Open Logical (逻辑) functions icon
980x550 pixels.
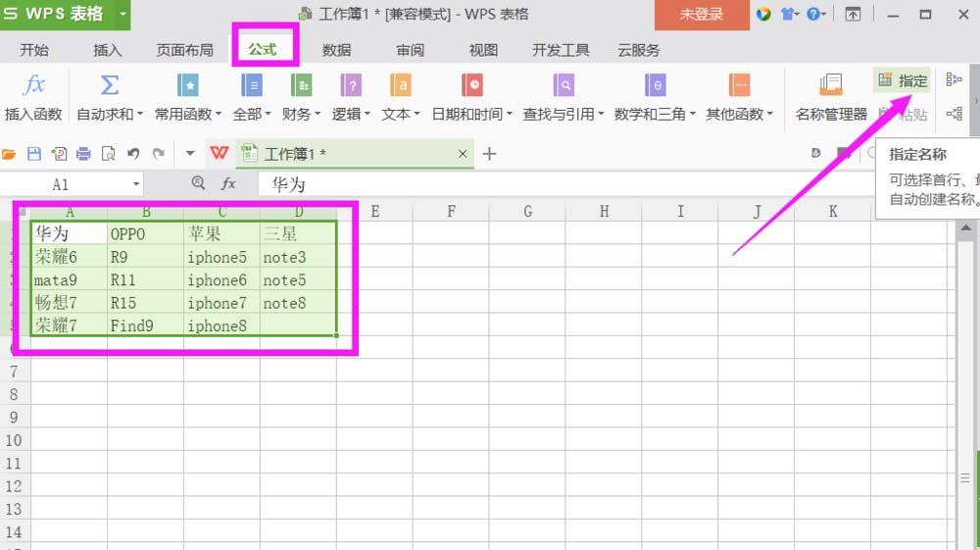coord(351,85)
